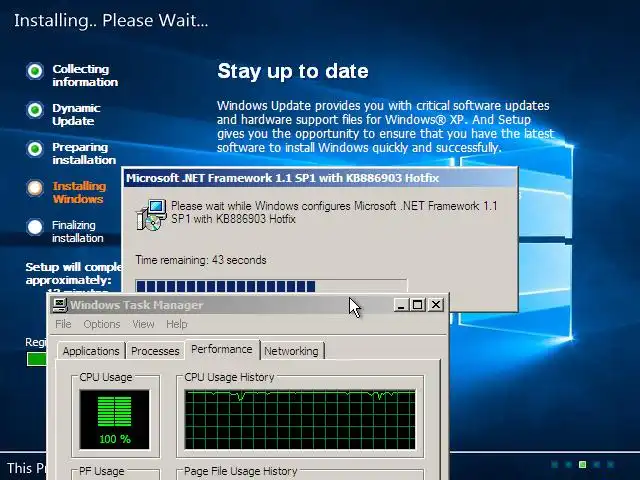Click the Microsoft .NET Framework dialog title bar
640x480 pixels.
pyautogui.click(x=320, y=178)
